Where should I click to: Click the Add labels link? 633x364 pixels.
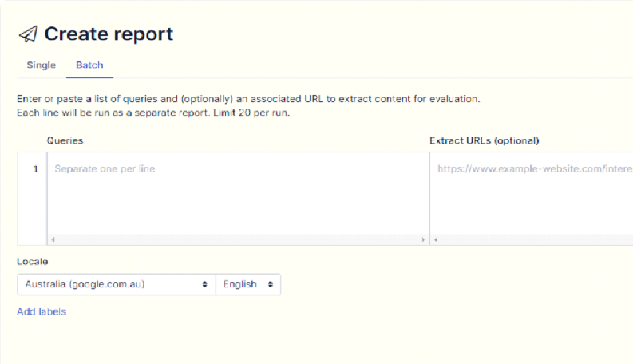(x=42, y=311)
